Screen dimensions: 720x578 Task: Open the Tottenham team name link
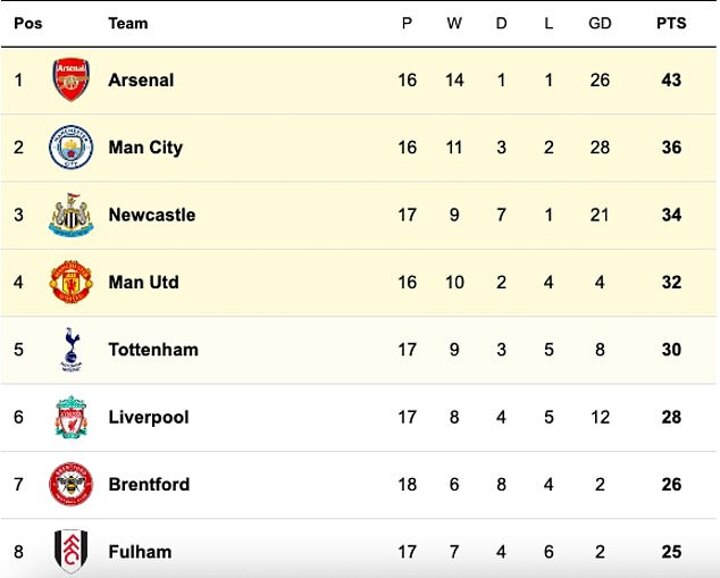pyautogui.click(x=153, y=350)
